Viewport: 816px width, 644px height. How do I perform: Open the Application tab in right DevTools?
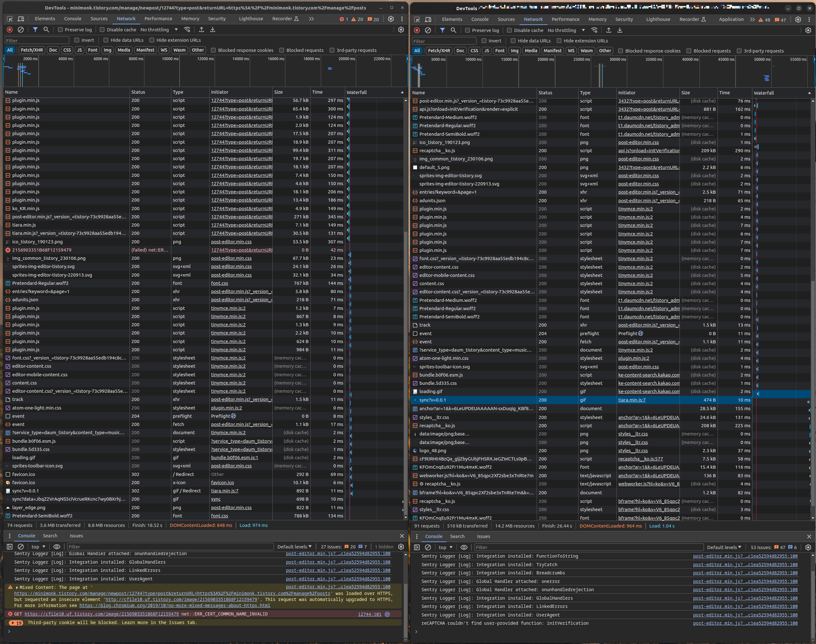click(x=731, y=19)
